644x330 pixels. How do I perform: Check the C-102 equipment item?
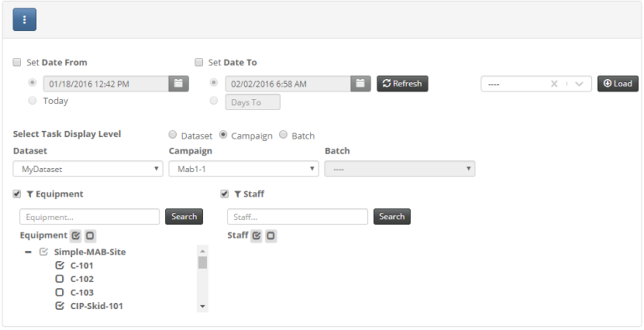pos(60,279)
